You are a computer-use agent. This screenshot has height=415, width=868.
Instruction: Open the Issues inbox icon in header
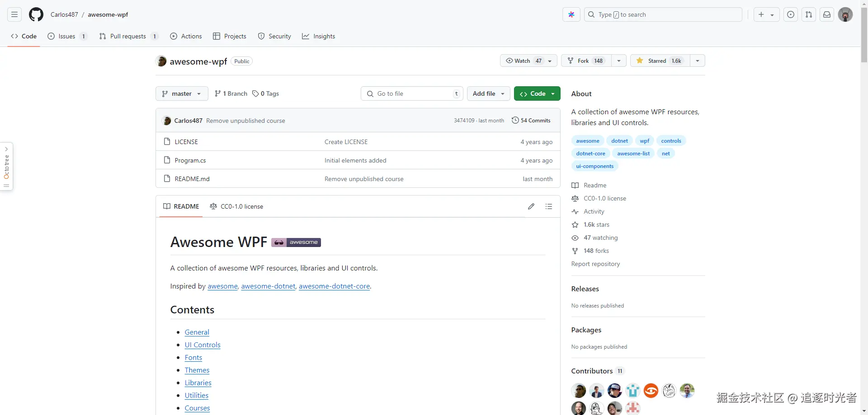pos(791,14)
